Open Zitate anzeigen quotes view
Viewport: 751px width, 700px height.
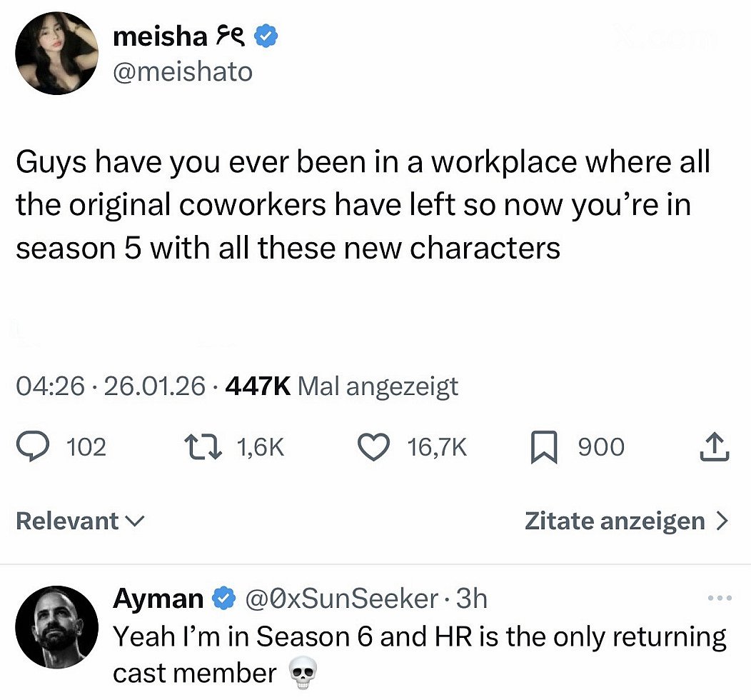[x=626, y=521]
